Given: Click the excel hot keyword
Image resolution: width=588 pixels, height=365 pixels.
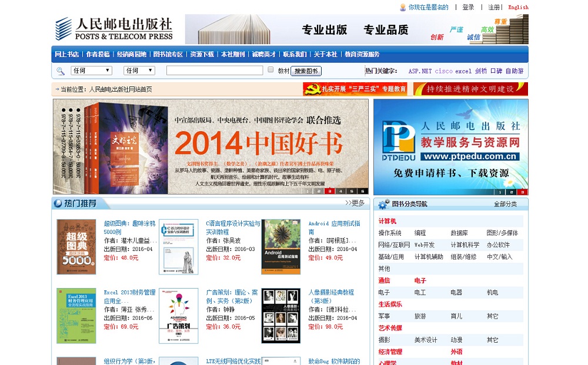Looking at the screenshot, I should click(463, 71).
